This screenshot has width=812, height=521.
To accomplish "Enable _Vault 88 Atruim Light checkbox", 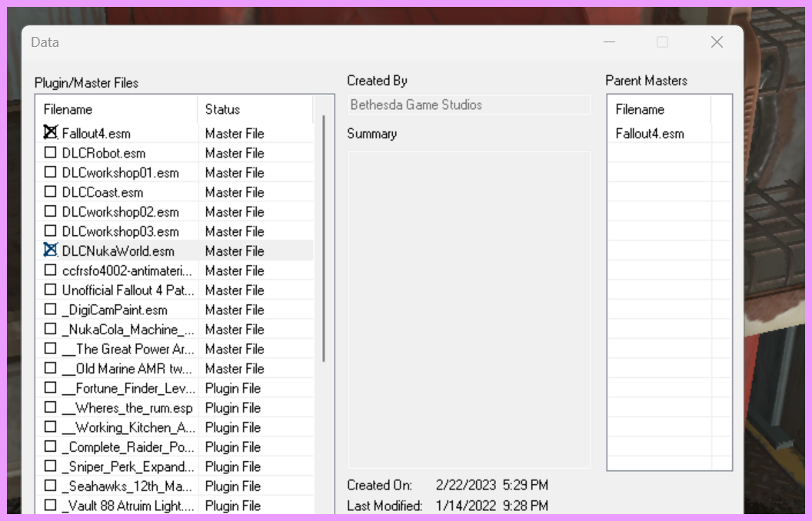I will [x=50, y=505].
